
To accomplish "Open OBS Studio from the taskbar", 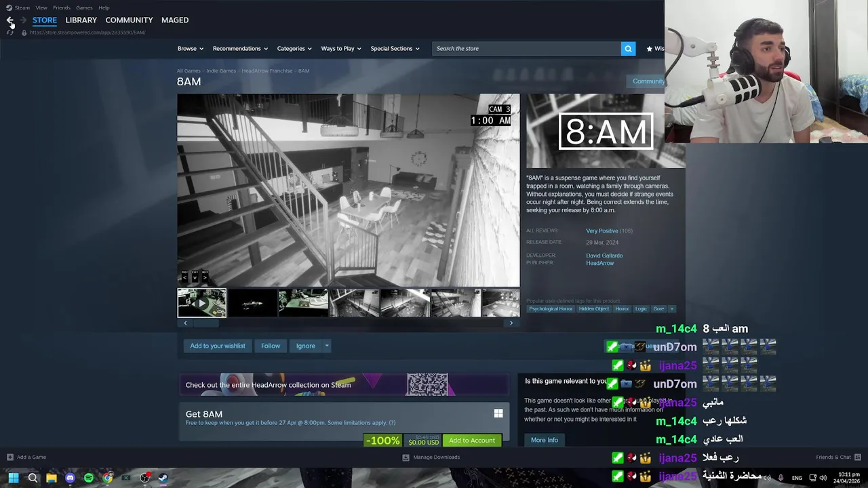I will click(x=144, y=478).
